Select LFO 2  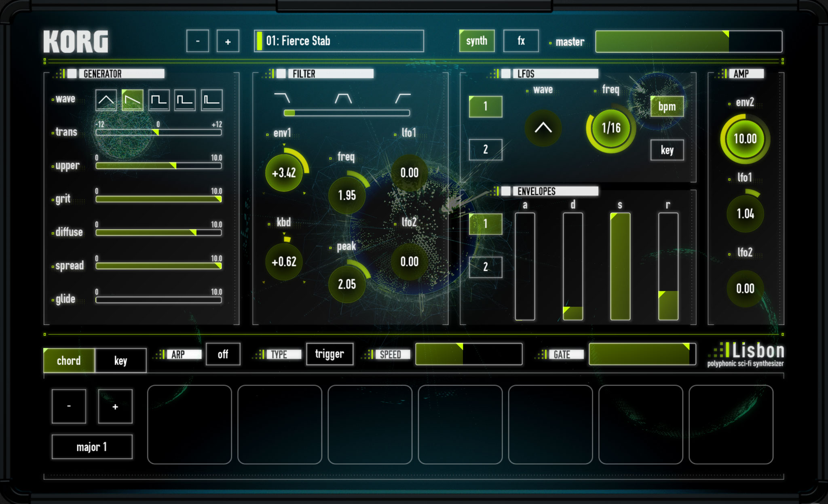[x=486, y=150]
